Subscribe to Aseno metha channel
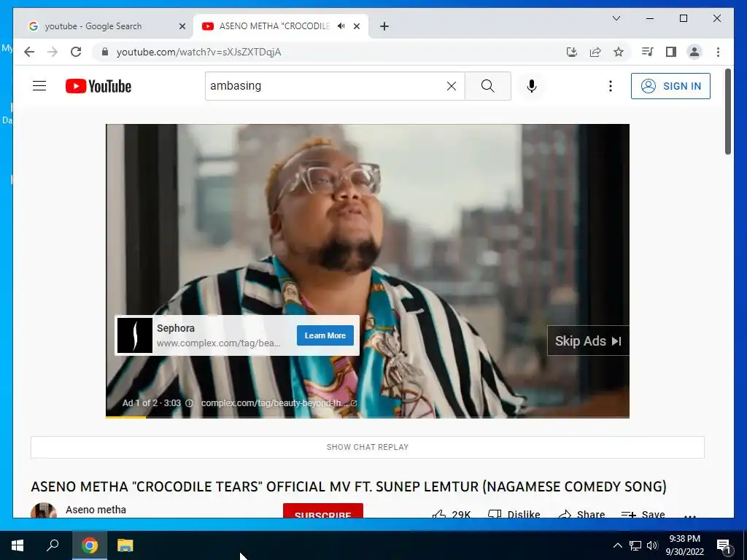 pyautogui.click(x=323, y=511)
